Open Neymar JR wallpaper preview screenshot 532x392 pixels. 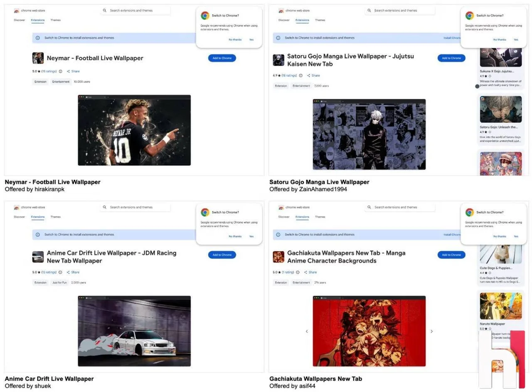coord(134,130)
